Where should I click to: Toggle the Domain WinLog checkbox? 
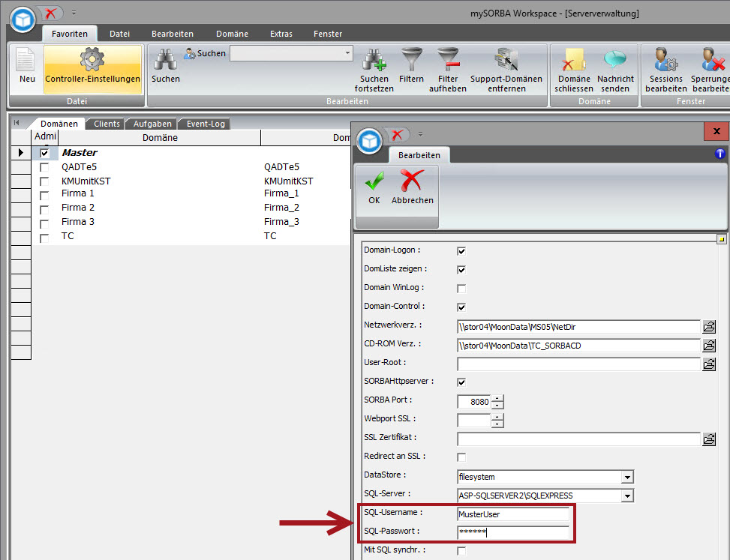pyautogui.click(x=461, y=288)
